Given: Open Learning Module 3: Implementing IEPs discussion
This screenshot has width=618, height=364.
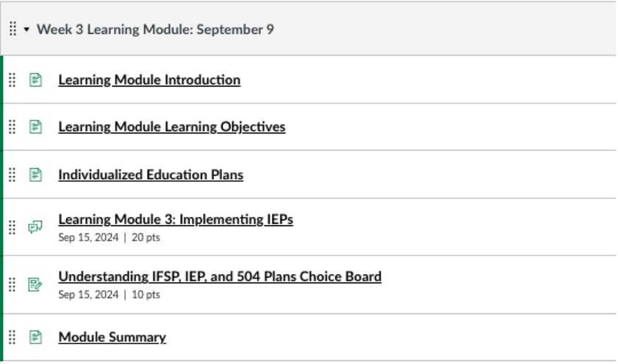Looking at the screenshot, I should coord(176,219).
